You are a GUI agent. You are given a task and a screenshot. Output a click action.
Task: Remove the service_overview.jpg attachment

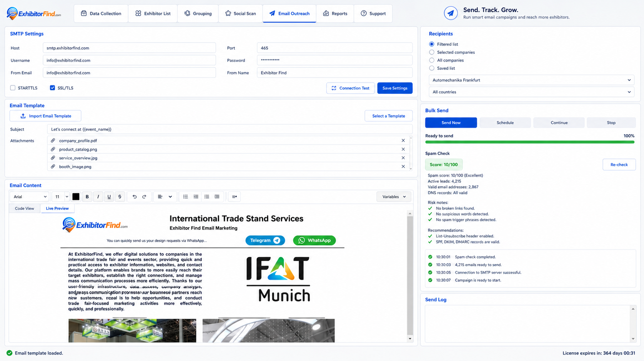[x=403, y=158]
